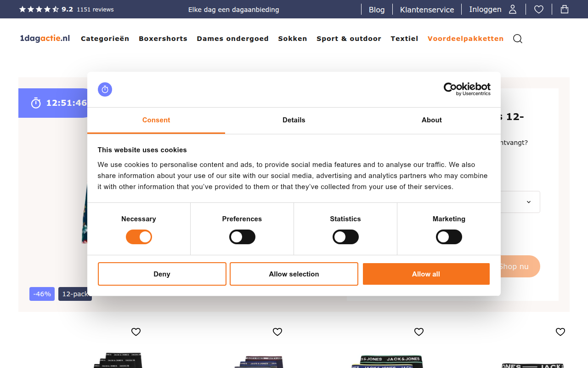This screenshot has height=368, width=588.
Task: Click the Inloggen link
Action: (485, 9)
